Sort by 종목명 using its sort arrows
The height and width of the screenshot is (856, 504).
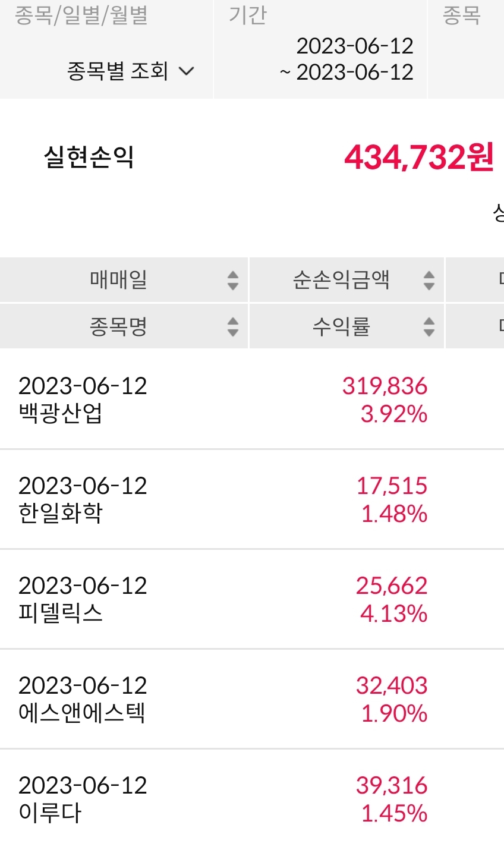click(x=232, y=326)
